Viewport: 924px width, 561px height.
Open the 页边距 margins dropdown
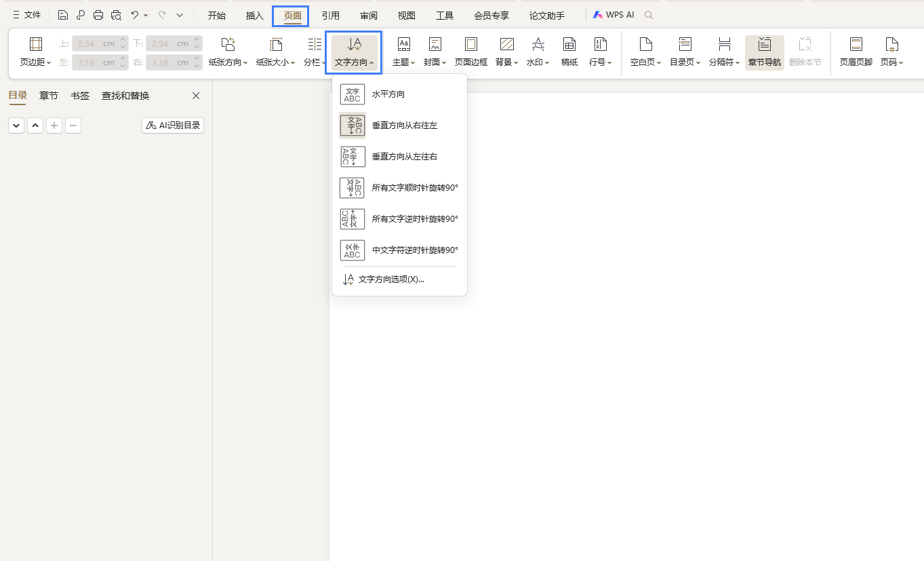[36, 53]
